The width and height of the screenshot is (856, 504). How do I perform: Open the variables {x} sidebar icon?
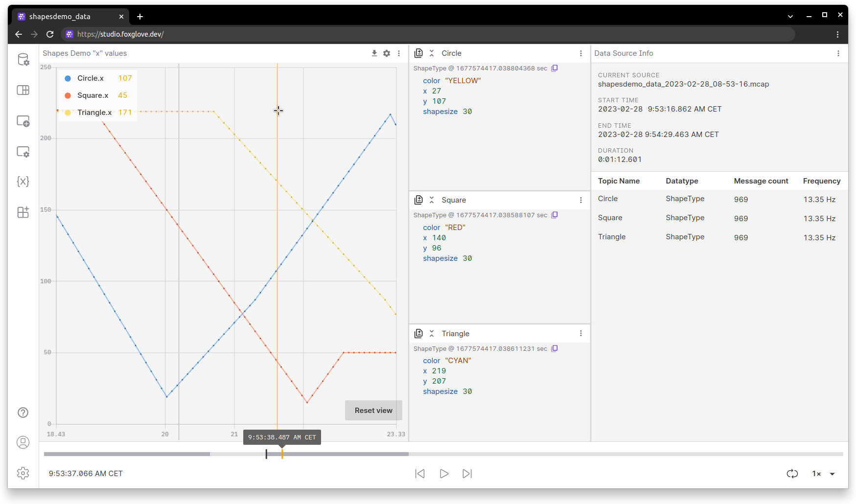tap(23, 182)
